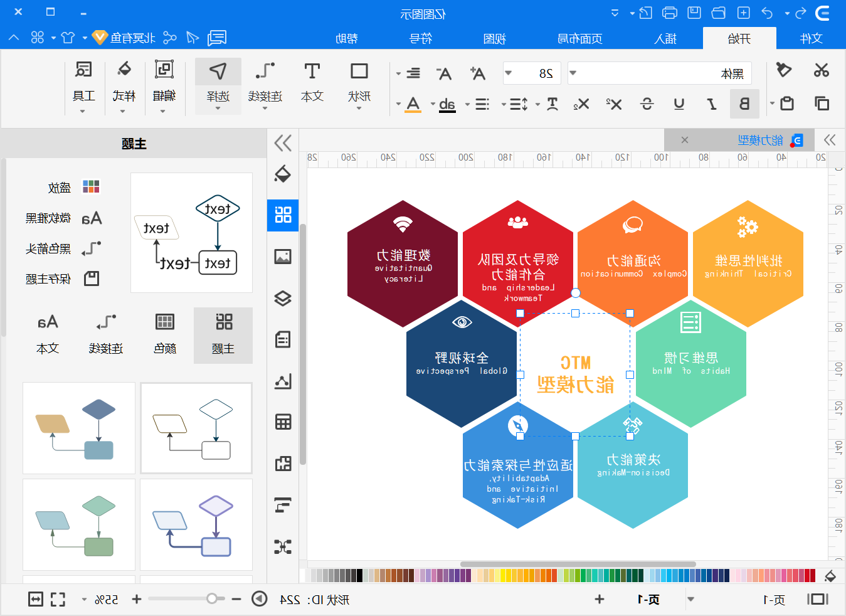This screenshot has height=616, width=846.
Task: Increase font size with A+ icon
Action: 478,73
